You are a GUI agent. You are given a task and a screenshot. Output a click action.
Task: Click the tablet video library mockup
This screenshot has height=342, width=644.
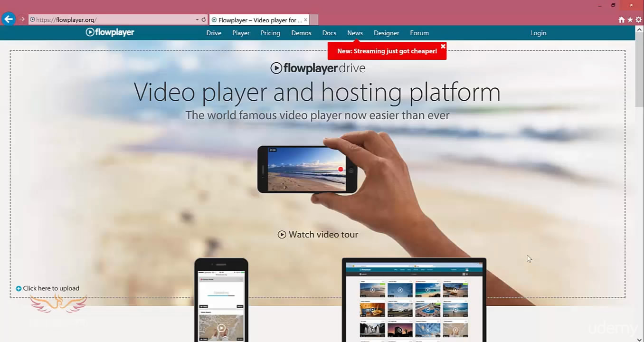click(414, 300)
